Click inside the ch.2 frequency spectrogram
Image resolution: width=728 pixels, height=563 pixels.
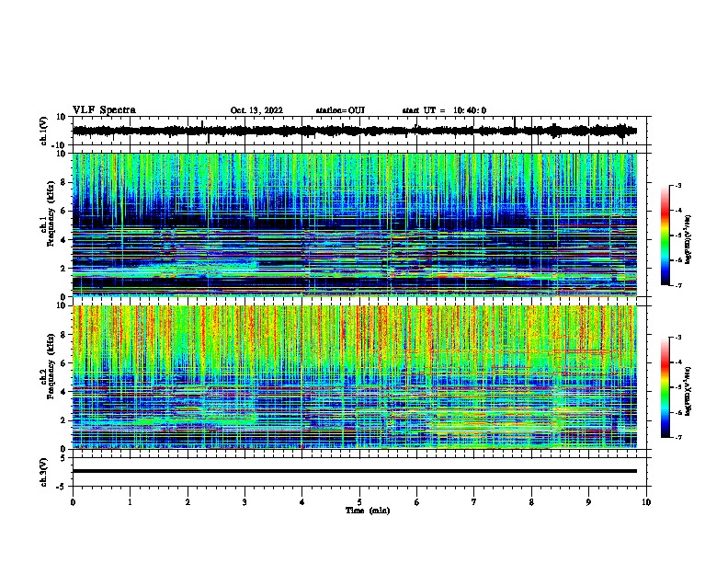(x=354, y=377)
